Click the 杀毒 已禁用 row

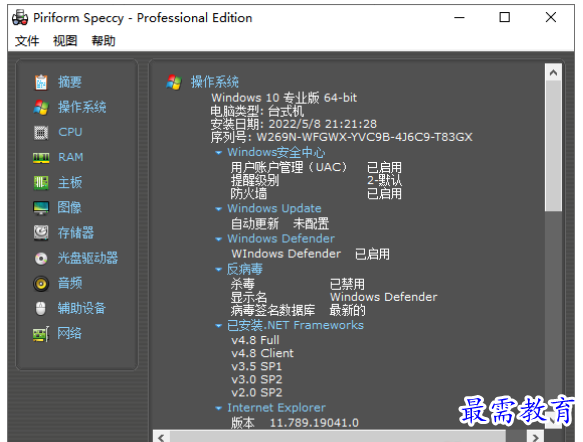(298, 284)
